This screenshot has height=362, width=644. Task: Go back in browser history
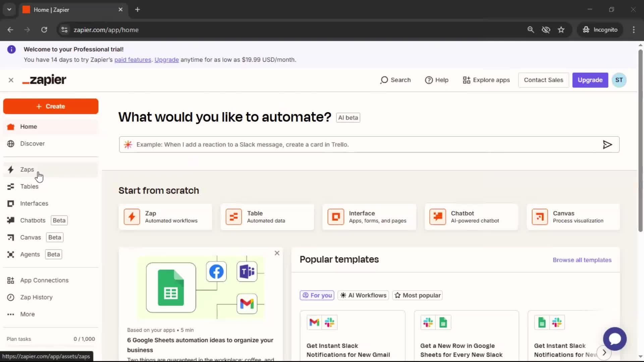point(10,30)
